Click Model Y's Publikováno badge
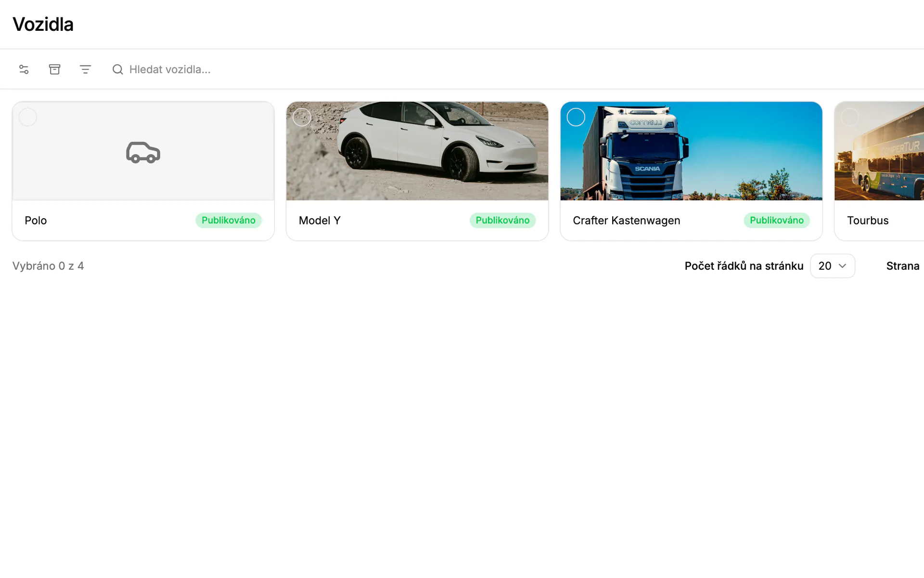The height and width of the screenshot is (578, 924). [502, 220]
